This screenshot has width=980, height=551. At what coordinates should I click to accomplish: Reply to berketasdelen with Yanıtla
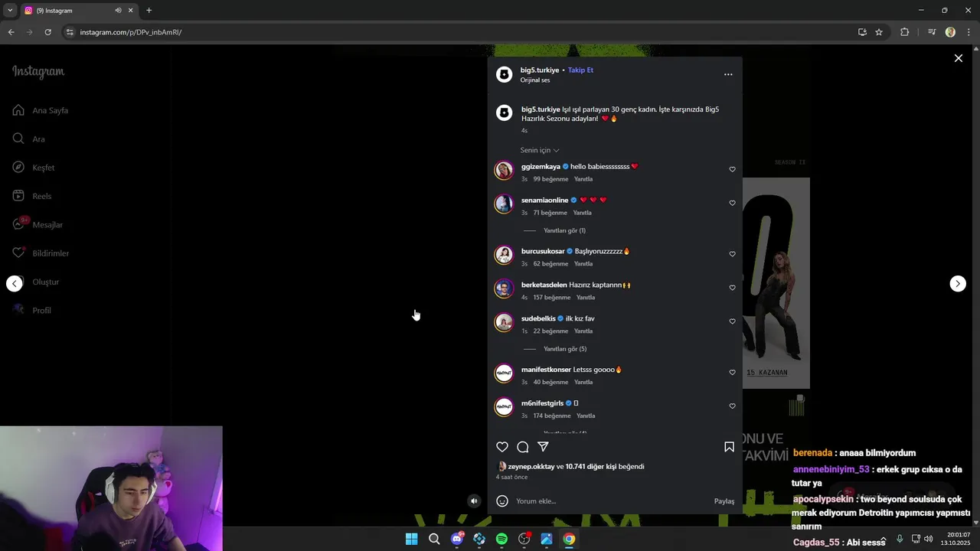coord(586,298)
